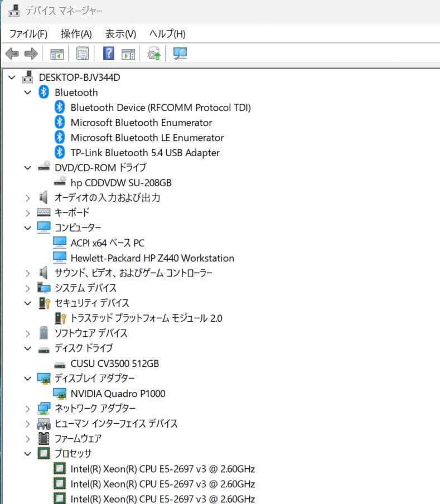440x504 pixels.
Task: Click the ディスク ドライブ category icon
Action: tap(43, 350)
